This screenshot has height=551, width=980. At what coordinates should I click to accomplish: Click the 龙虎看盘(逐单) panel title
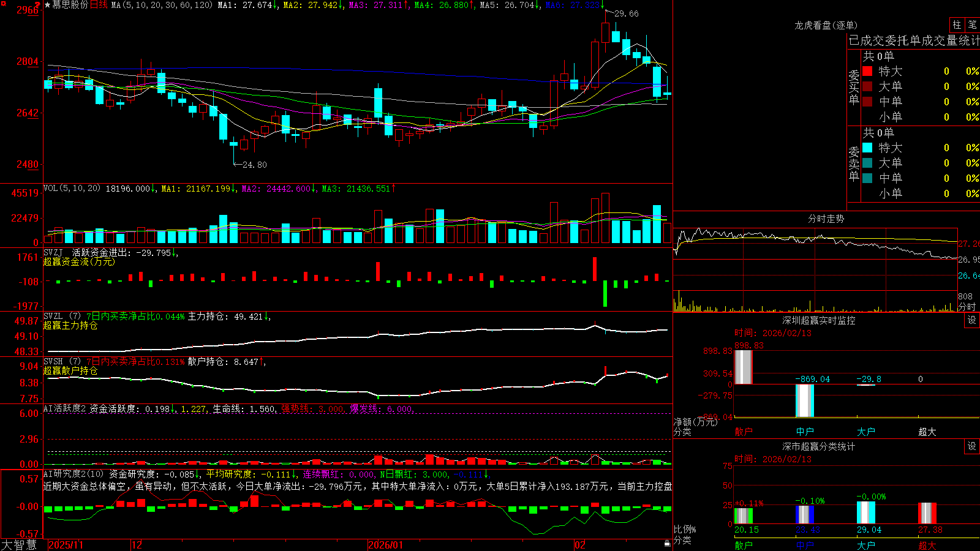pos(826,25)
